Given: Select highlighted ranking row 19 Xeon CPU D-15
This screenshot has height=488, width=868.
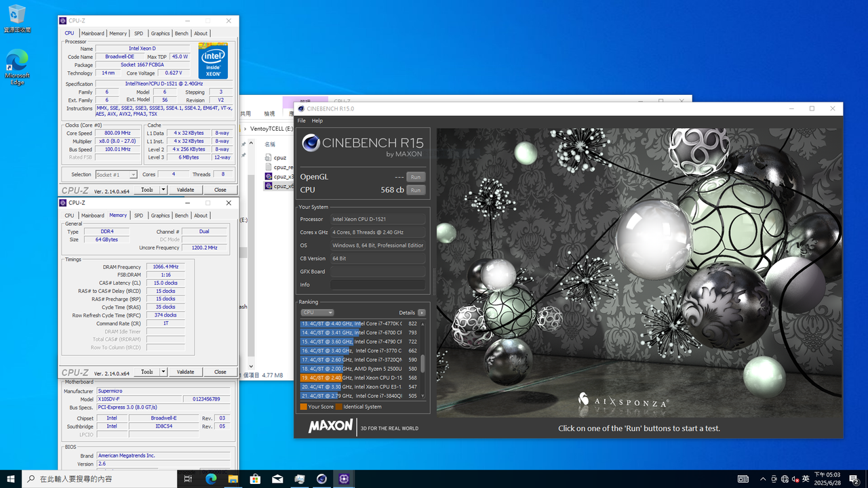Looking at the screenshot, I should [359, 378].
